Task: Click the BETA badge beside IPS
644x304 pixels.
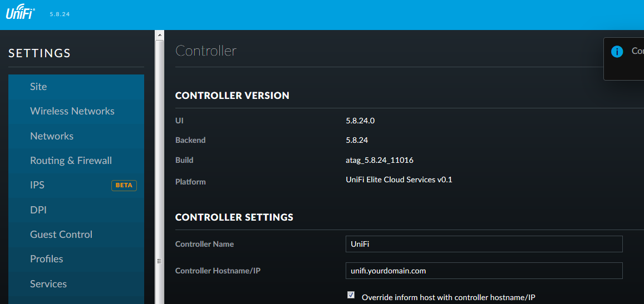Action: 124,185
